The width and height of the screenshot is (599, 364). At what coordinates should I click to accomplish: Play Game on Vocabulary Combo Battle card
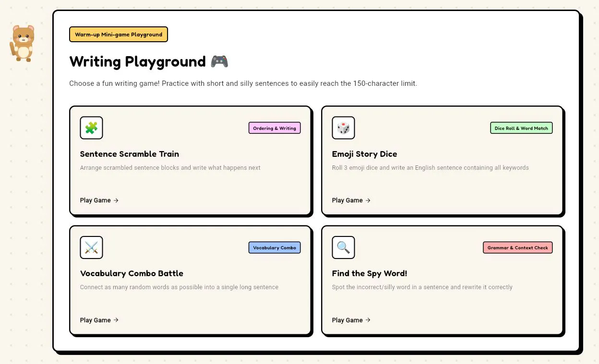tap(99, 320)
